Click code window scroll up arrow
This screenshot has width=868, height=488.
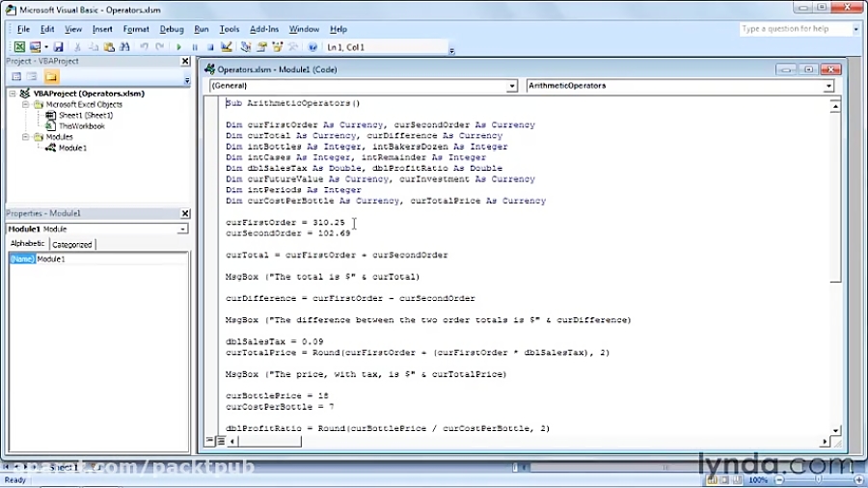(835, 106)
